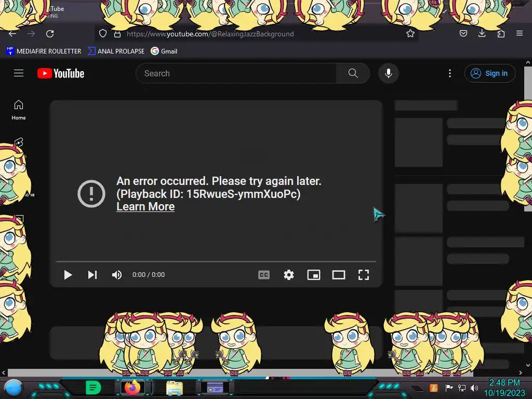This screenshot has height=399, width=532.
Task: Open the taskbar clock and date
Action: pyautogui.click(x=504, y=388)
